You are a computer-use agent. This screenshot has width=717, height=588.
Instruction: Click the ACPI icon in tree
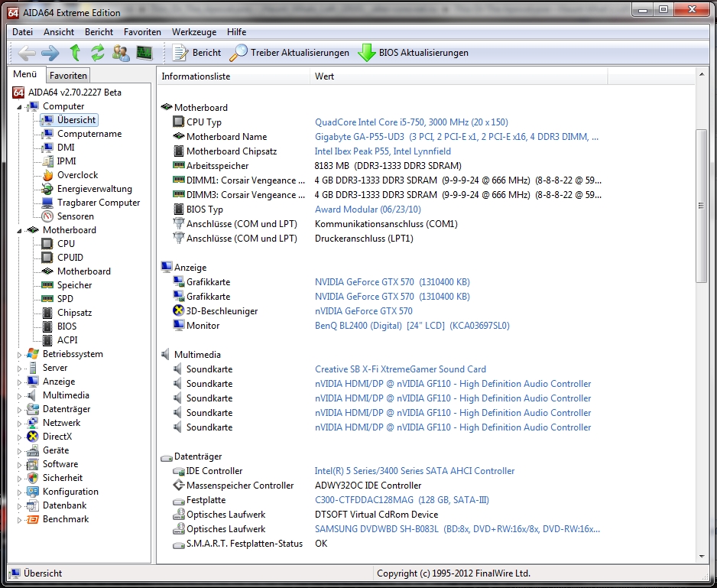point(47,340)
